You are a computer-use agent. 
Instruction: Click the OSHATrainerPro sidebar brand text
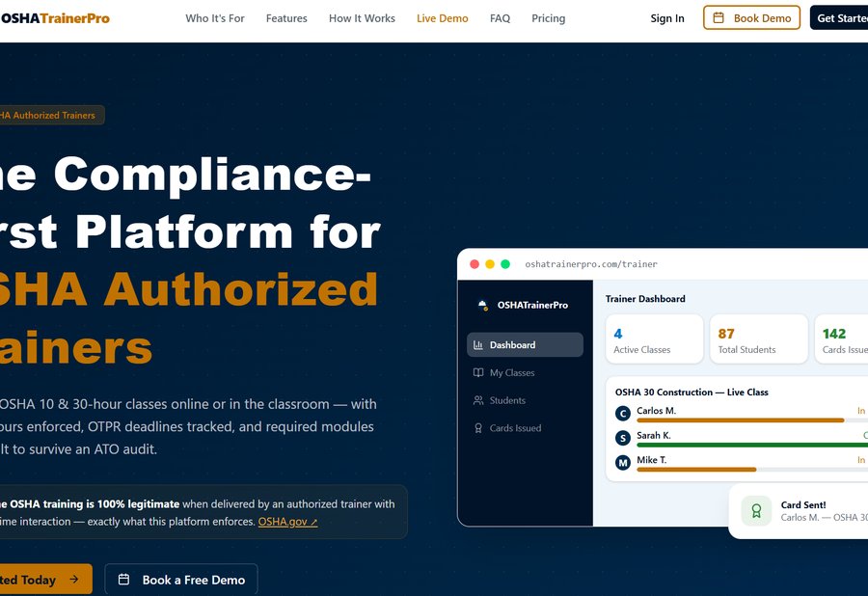532,305
